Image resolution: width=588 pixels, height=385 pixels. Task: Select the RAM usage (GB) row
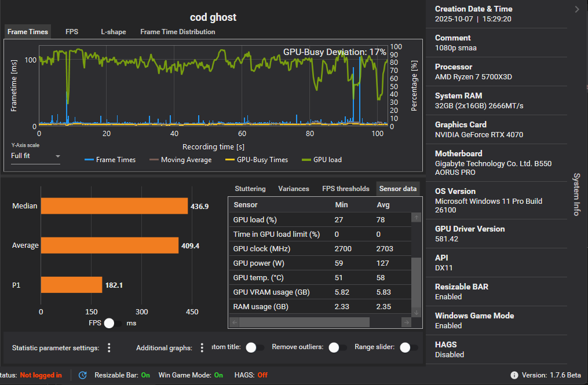(x=320, y=307)
